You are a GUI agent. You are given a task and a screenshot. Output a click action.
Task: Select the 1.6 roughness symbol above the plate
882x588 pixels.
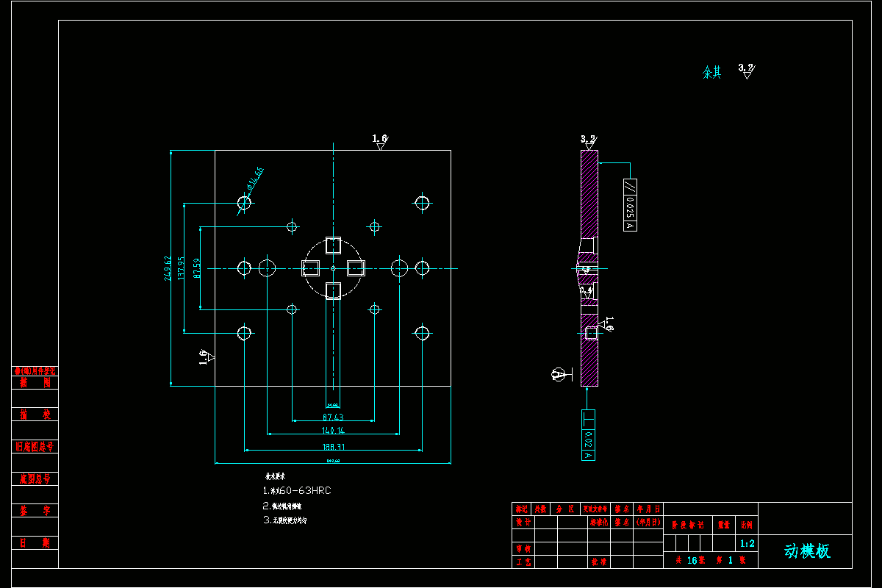[380, 142]
